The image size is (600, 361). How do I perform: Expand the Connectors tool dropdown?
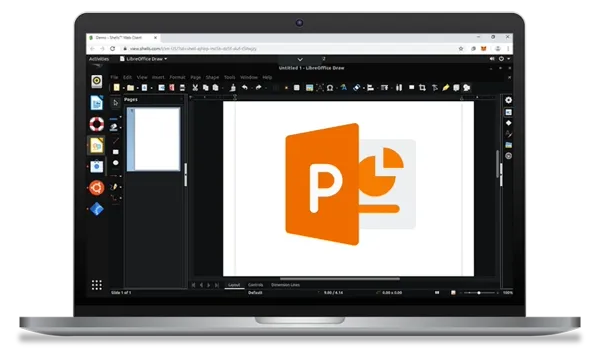(x=121, y=198)
